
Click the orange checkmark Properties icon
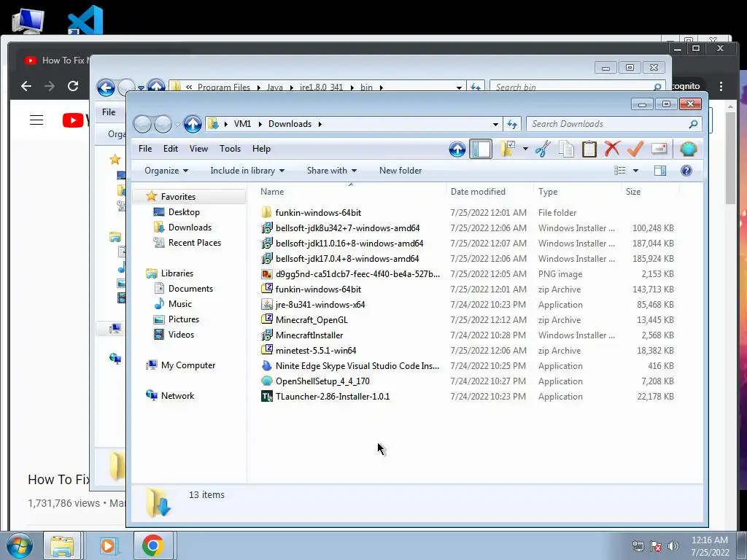pos(635,149)
